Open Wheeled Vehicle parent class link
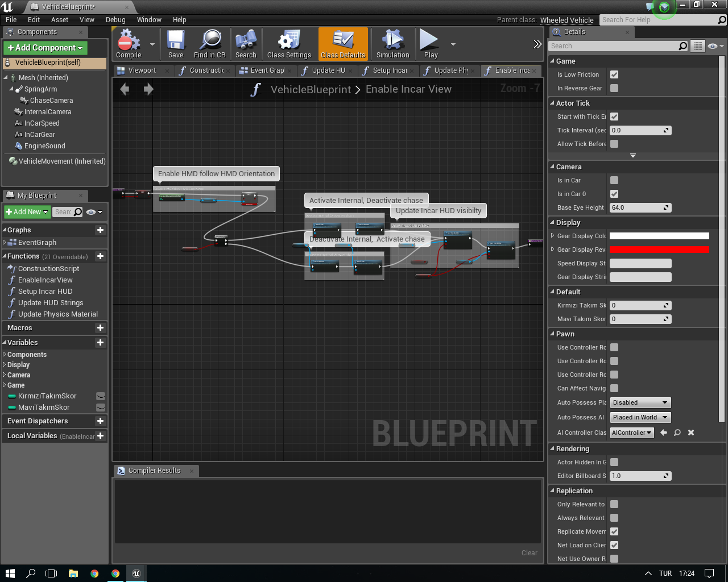 tap(566, 20)
